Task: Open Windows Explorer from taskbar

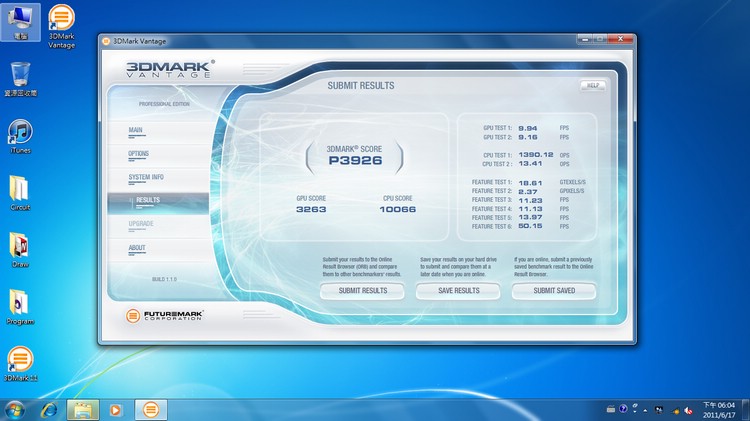Action: tap(83, 410)
